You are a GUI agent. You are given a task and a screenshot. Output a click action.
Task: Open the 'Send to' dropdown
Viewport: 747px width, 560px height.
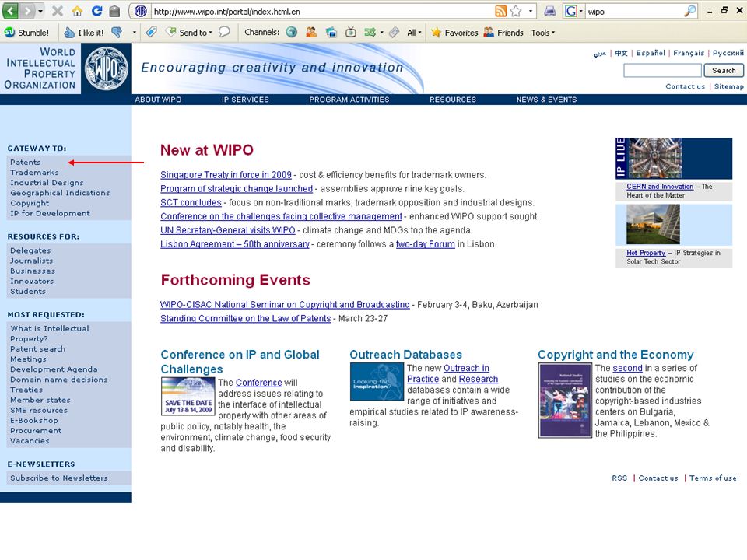tap(188, 33)
